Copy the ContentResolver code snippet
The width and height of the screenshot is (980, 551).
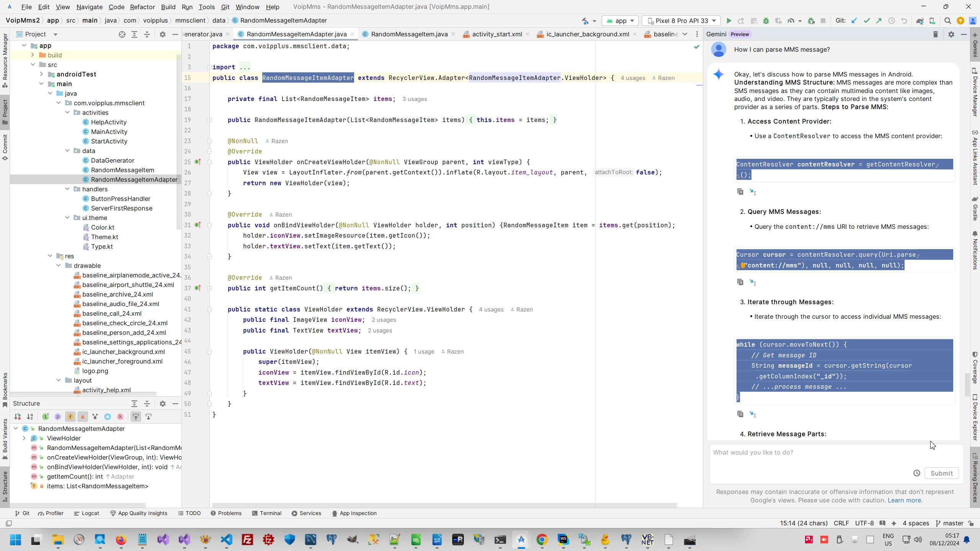(x=740, y=191)
